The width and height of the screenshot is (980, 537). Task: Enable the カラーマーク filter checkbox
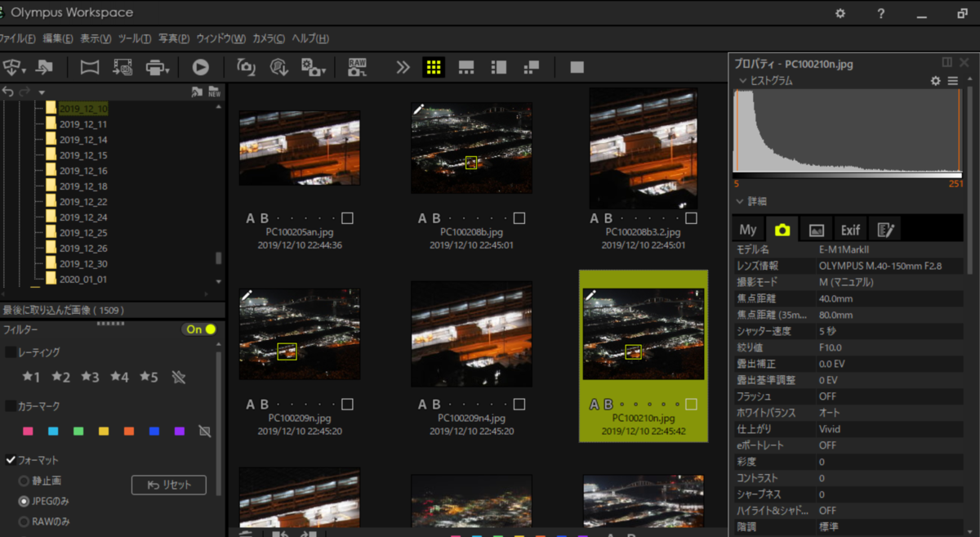[11, 406]
